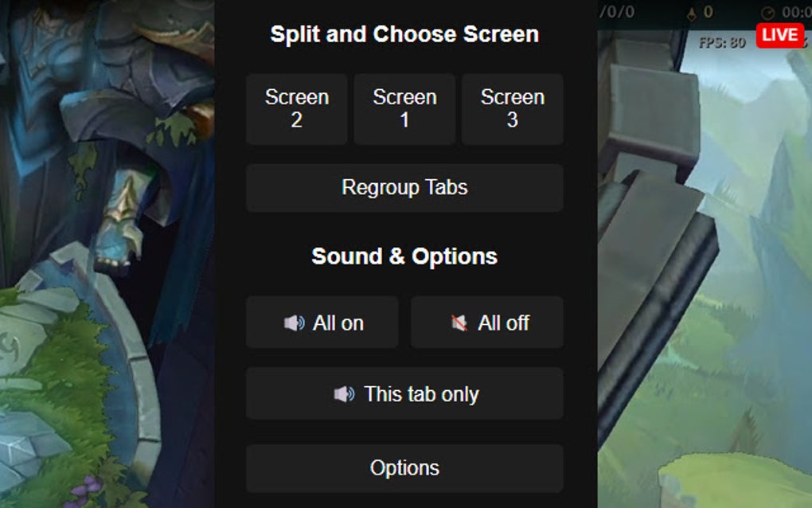Click the clock icon next to the match timer
The height and width of the screenshot is (508, 812).
pyautogui.click(x=767, y=11)
